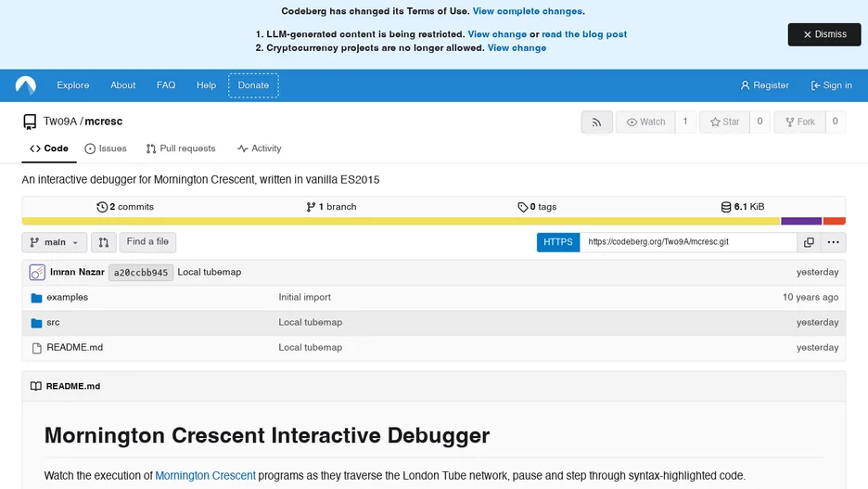Click the Fork button
This screenshot has height=489, width=868.
(800, 122)
